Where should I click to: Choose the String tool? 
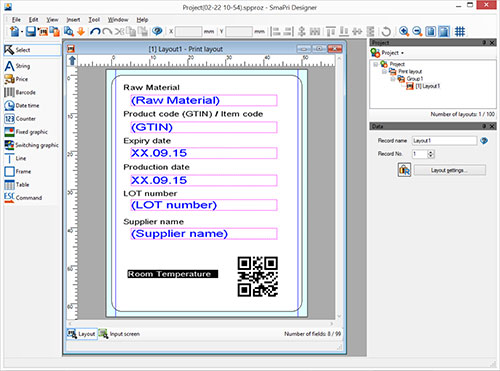tap(17, 66)
